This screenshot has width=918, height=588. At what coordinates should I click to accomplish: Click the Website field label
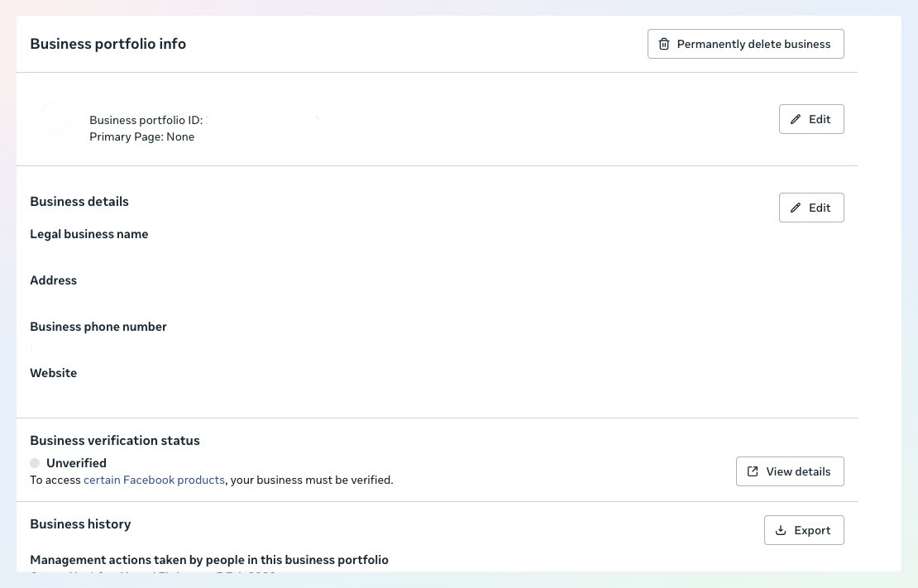coord(53,373)
